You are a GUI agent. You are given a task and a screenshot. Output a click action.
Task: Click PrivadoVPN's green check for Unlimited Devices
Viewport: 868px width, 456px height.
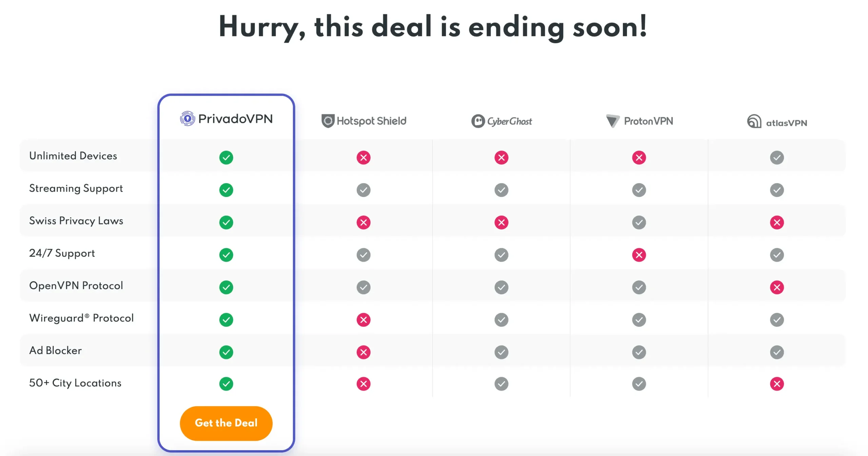226,158
